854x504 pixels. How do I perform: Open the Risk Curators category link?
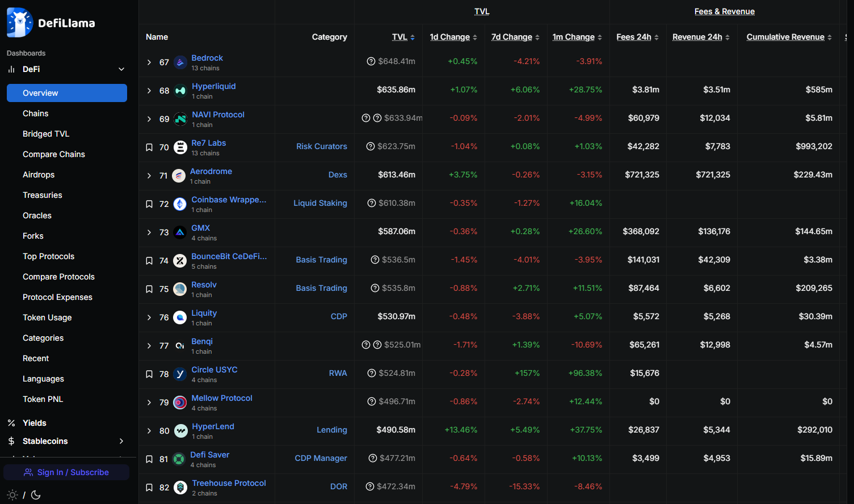[x=322, y=146]
